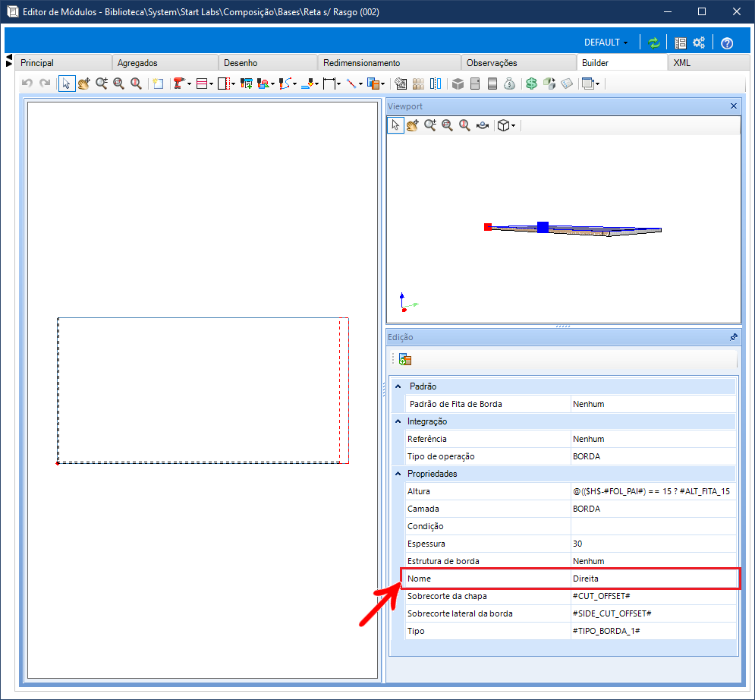Image resolution: width=755 pixels, height=700 pixels.
Task: Click the gear sheet settings icon
Action: click(401, 84)
